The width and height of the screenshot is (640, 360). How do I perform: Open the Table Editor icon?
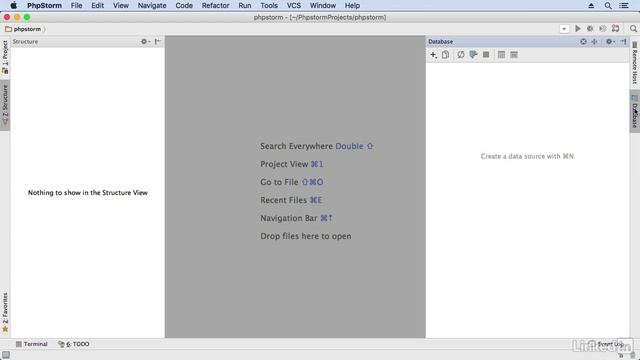tap(501, 55)
